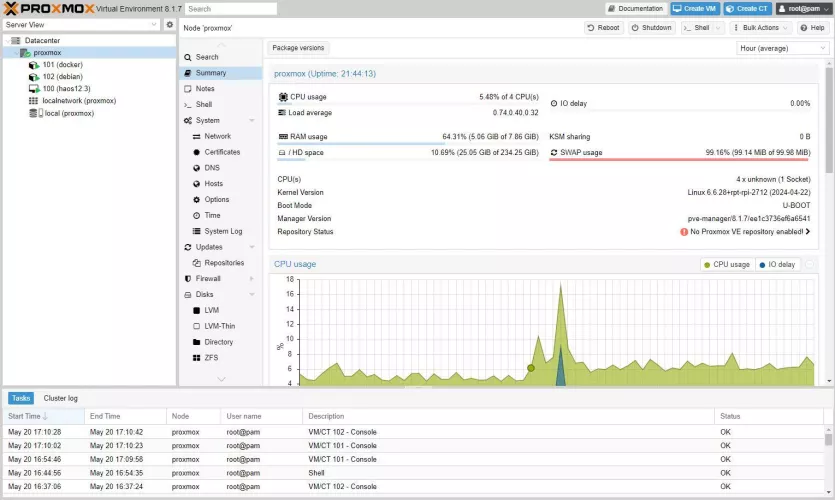The height and width of the screenshot is (500, 835).
Task: Select the Shell task row
Action: point(413,473)
